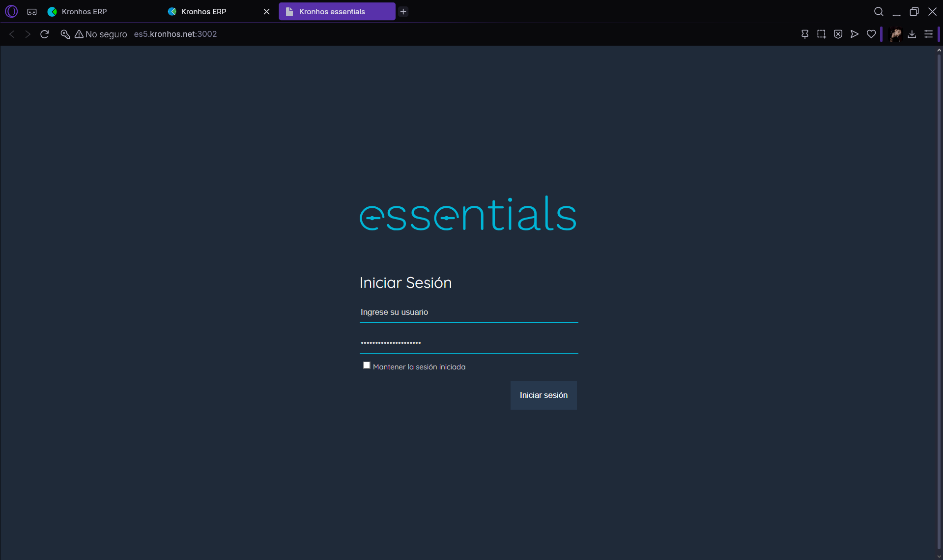Open the tab search magnifier icon
The height and width of the screenshot is (560, 943).
point(879,11)
